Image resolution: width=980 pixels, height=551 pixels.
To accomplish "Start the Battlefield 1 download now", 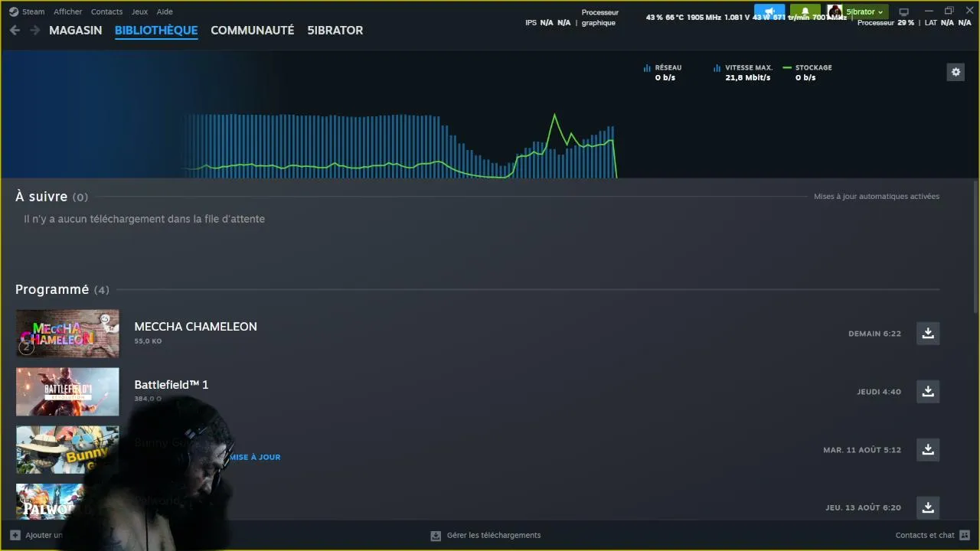I will pos(928,391).
